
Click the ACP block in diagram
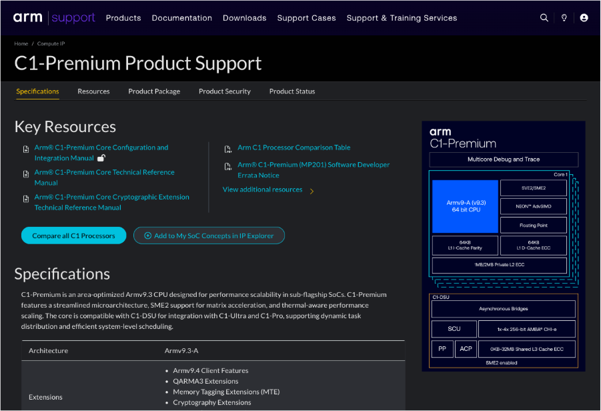466,349
